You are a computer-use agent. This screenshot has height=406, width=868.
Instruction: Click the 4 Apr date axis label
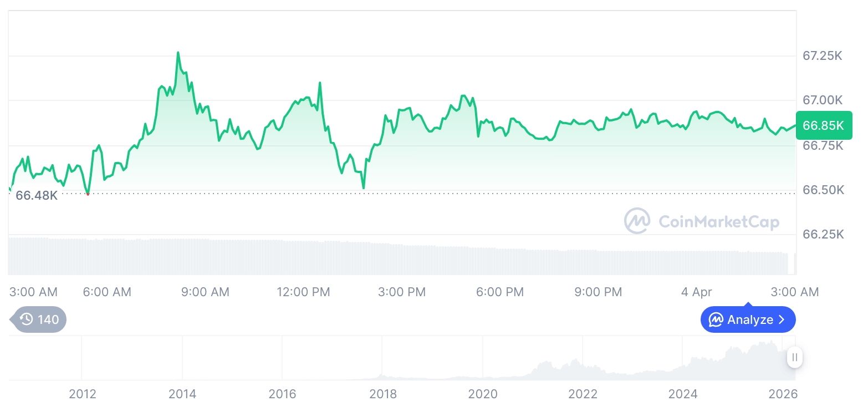[697, 292]
